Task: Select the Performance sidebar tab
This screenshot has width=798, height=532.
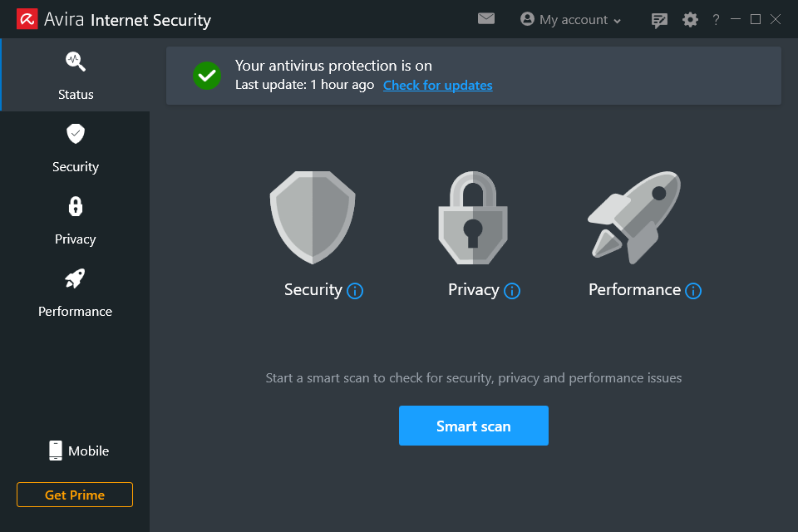Action: point(76,293)
